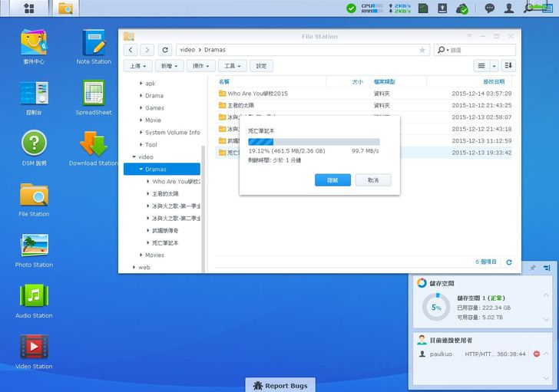This screenshot has height=392, width=559.
Task: Click the 取消 cancel button
Action: pyautogui.click(x=373, y=180)
